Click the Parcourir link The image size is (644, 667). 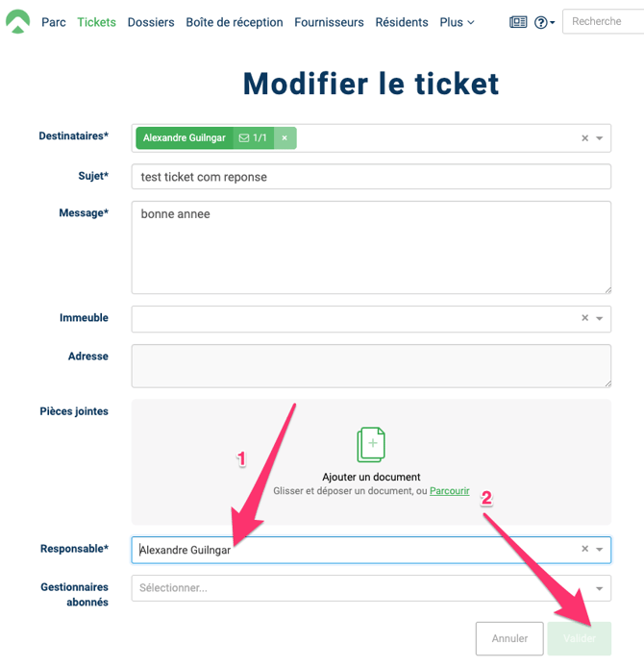[450, 491]
